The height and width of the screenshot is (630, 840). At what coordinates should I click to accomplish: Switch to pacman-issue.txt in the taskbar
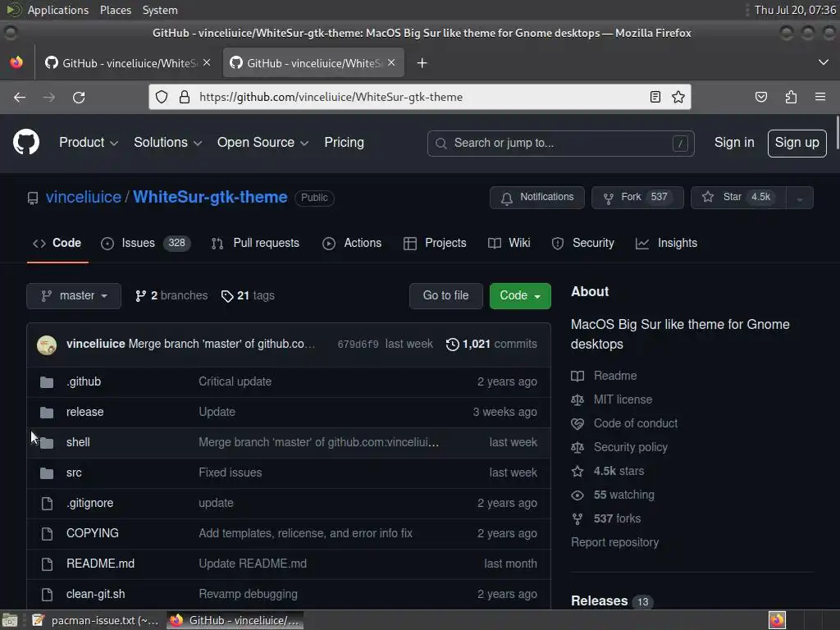tap(96, 620)
